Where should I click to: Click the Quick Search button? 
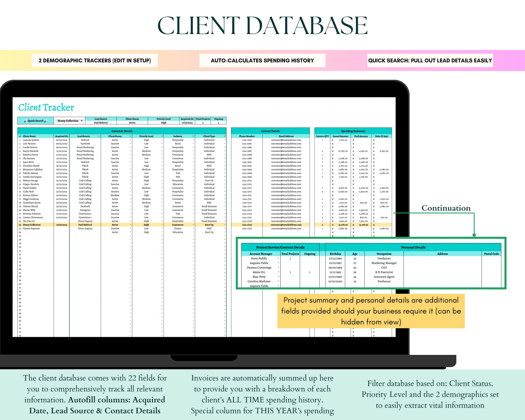point(35,120)
